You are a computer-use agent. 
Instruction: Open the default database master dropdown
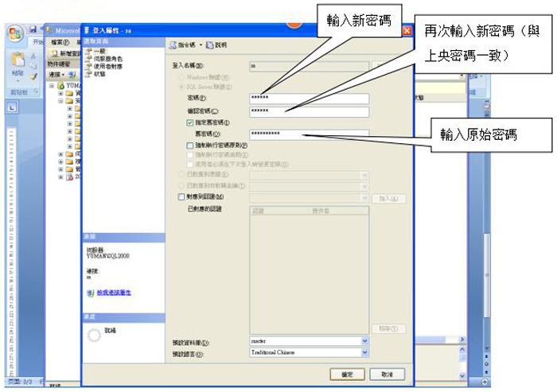click(x=365, y=341)
